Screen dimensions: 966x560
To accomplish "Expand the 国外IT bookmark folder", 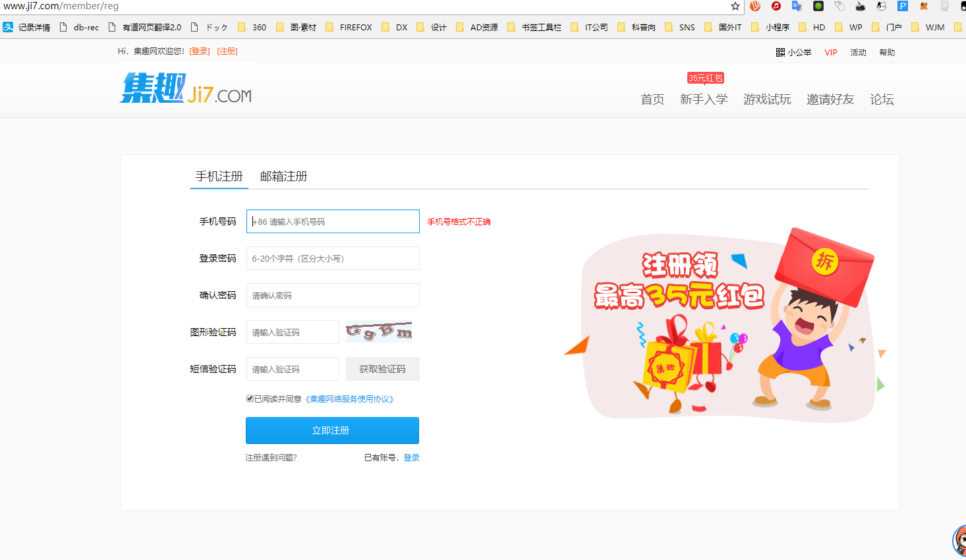I will 723,27.
